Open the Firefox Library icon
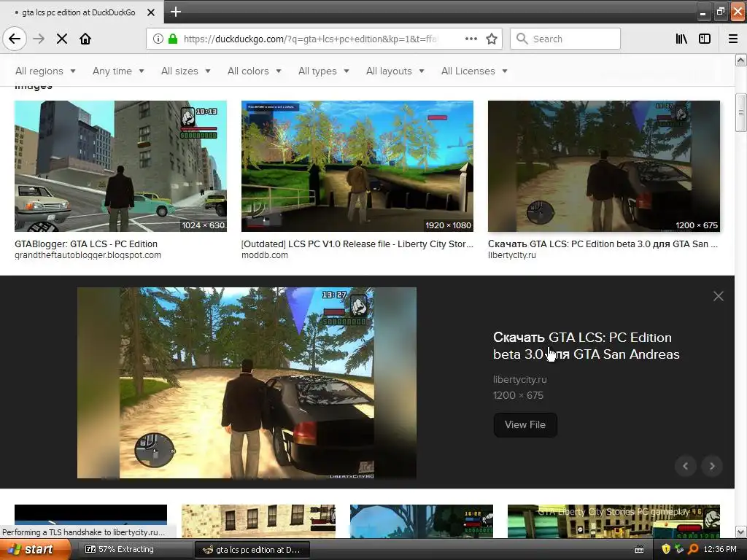 point(681,39)
